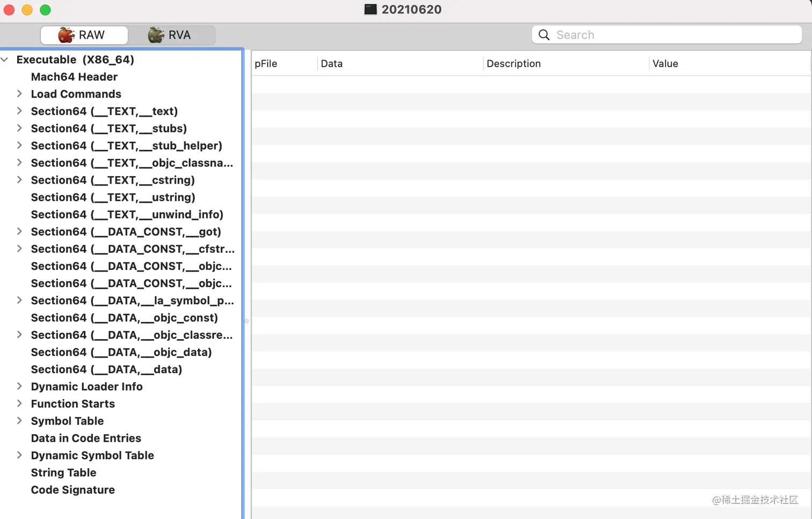This screenshot has height=519, width=812.
Task: Expand Section64 (__TEXT,__stubs) node
Action: click(x=19, y=128)
